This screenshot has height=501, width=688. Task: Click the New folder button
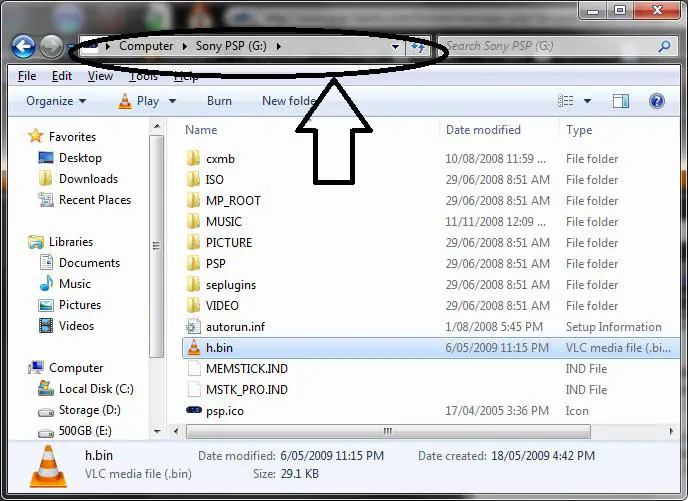290,101
